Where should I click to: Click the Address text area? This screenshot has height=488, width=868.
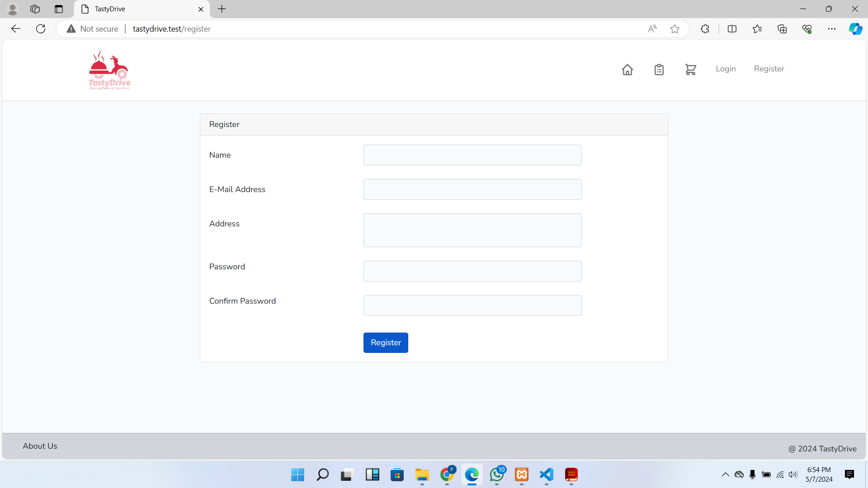click(472, 230)
